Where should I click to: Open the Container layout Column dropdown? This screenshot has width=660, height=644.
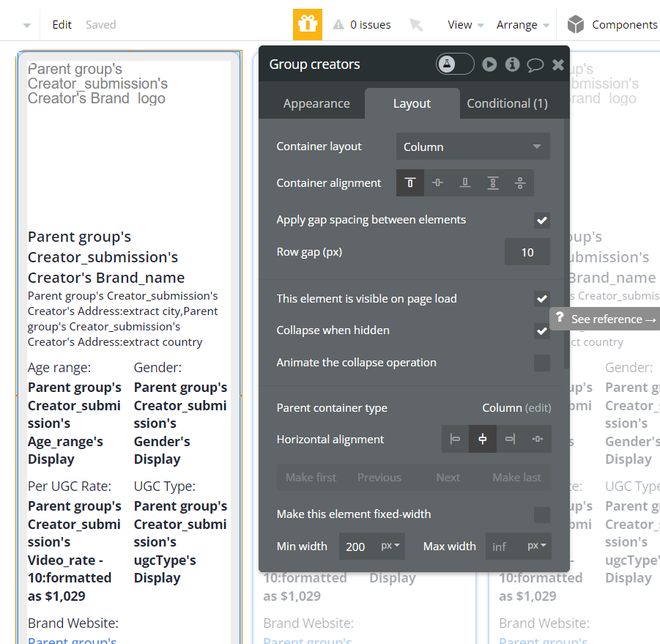(x=473, y=147)
